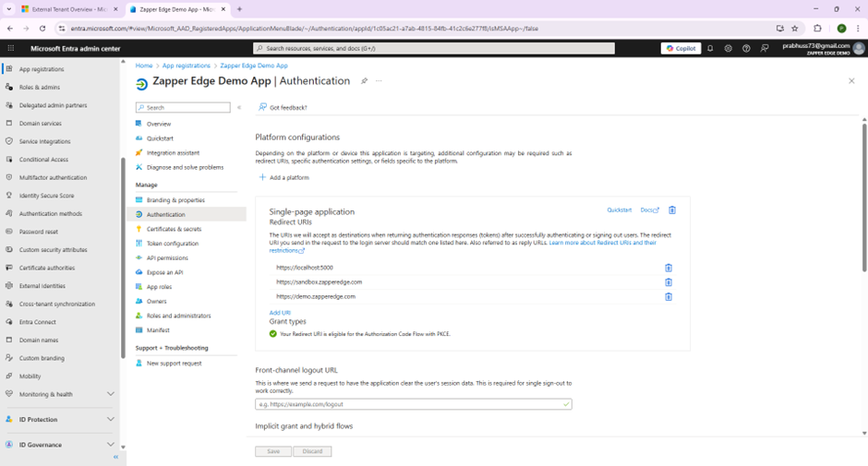Click the feedback icon in top header
The height and width of the screenshot is (466, 868).
click(x=765, y=48)
